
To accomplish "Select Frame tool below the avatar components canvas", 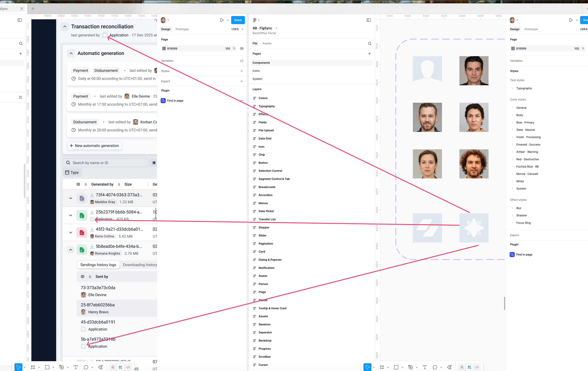I will [x=382, y=367].
